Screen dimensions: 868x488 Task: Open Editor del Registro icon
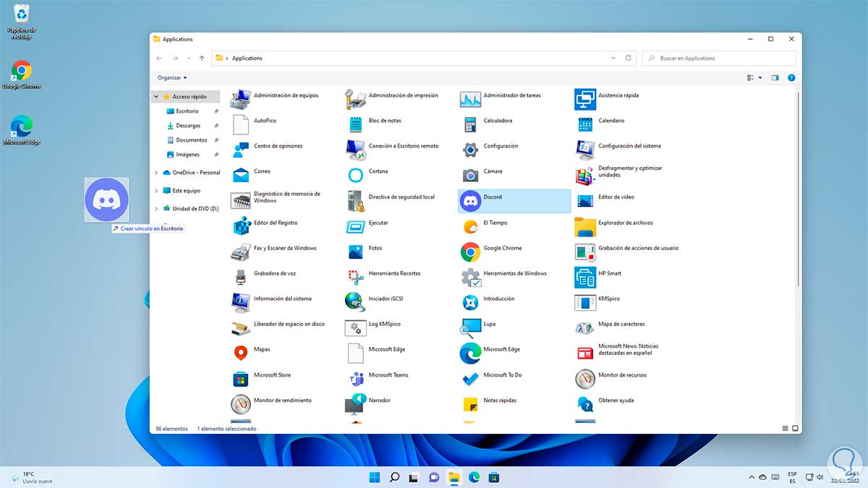pos(241,226)
